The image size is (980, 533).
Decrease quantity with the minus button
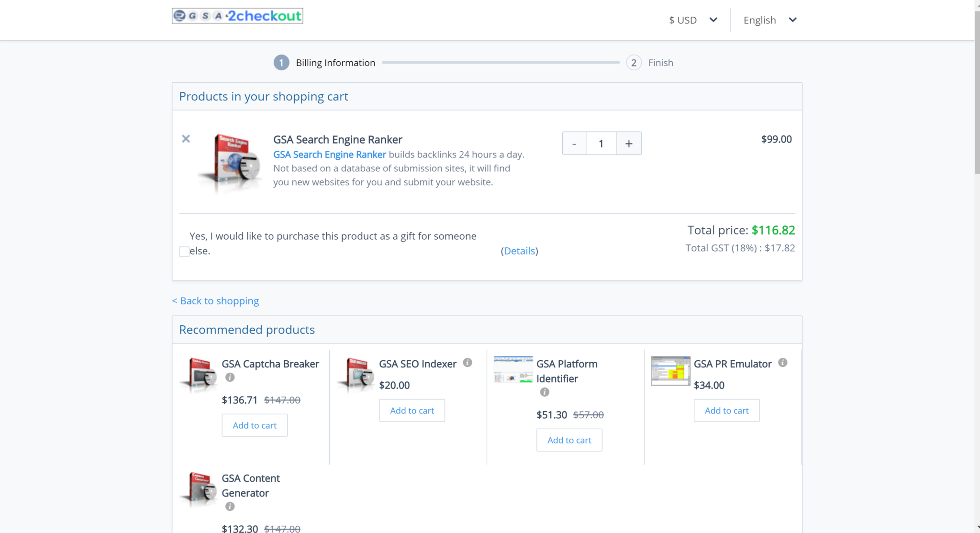(574, 144)
